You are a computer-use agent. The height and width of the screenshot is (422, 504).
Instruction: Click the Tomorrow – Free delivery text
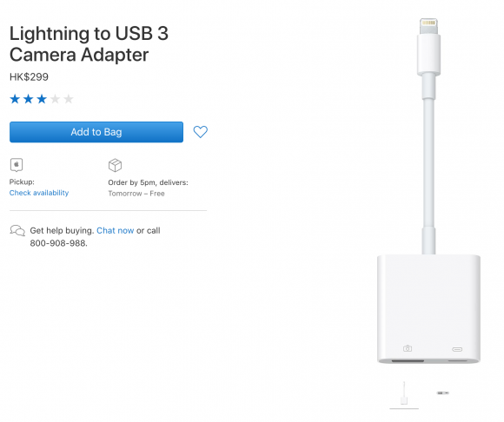pyautogui.click(x=136, y=194)
